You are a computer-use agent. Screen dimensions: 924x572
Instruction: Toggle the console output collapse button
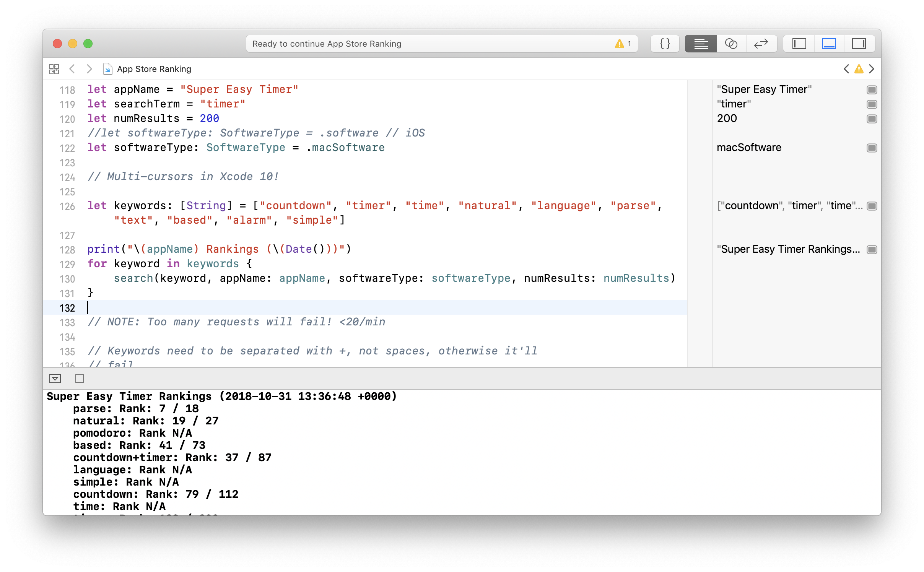coord(56,379)
